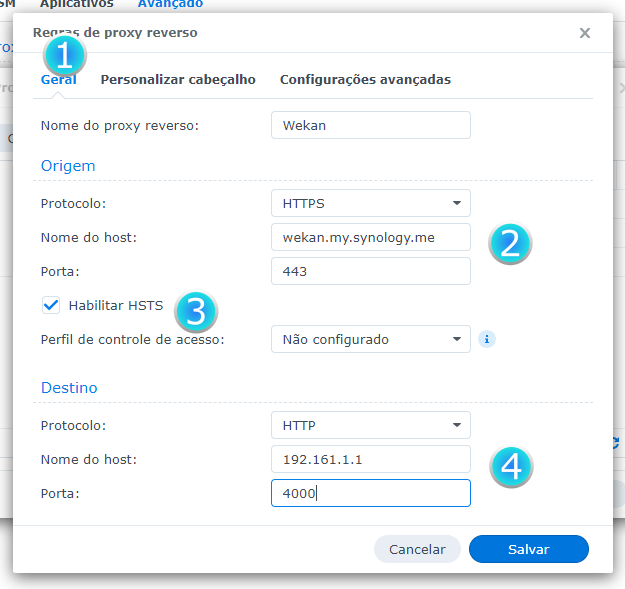This screenshot has height=589, width=625.
Task: Switch to the Geral tab
Action: click(x=58, y=80)
